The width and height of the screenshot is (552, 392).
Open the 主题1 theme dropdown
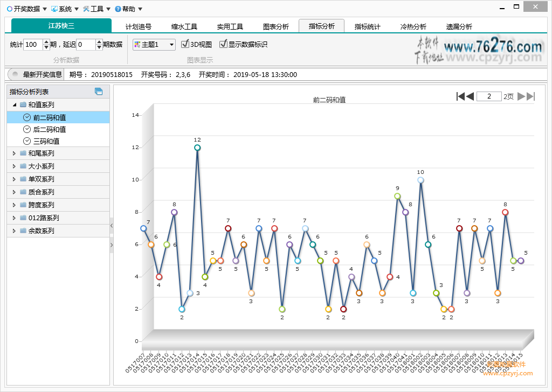coord(154,45)
